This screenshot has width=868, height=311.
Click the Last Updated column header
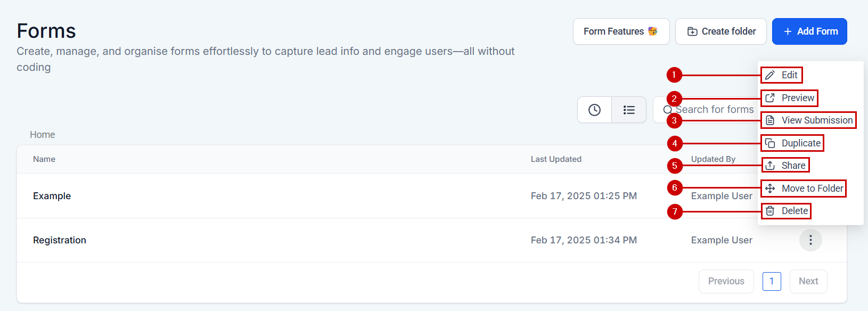(556, 159)
